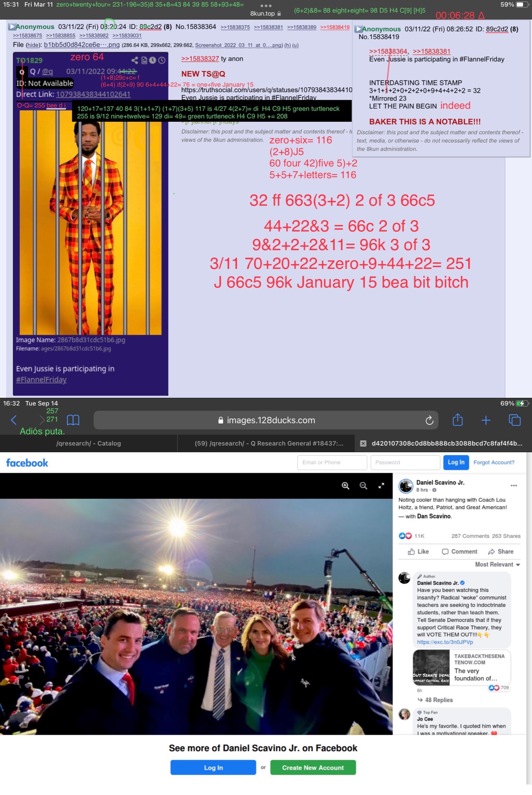Open reply link >>15838855
Viewport: 532px width, 795px height.
[x=60, y=36]
